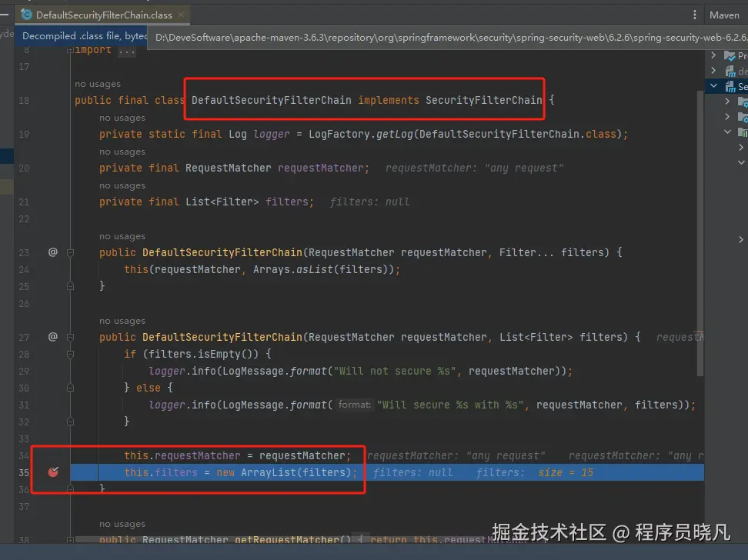Image resolution: width=748 pixels, height=560 pixels.
Task: Click the 'no usages' hint above filters field
Action: coord(122,185)
